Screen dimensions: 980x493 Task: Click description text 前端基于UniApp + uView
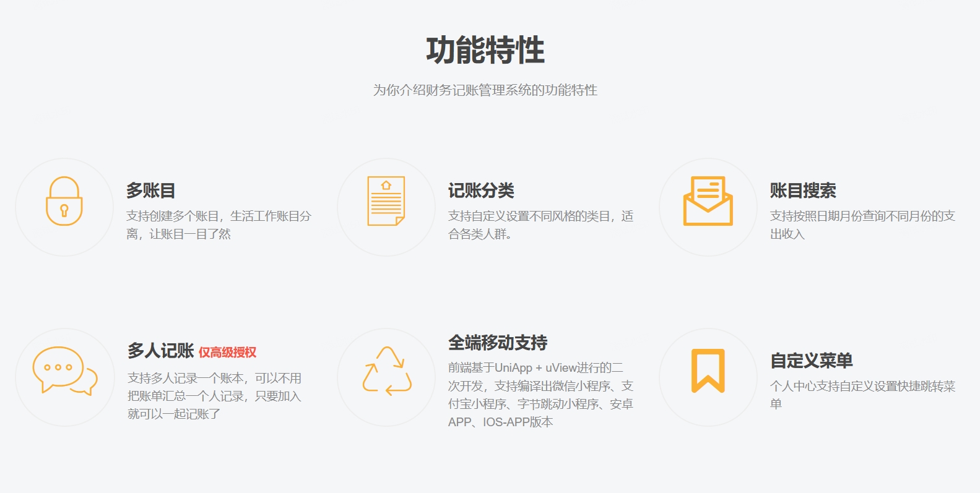coord(513,368)
